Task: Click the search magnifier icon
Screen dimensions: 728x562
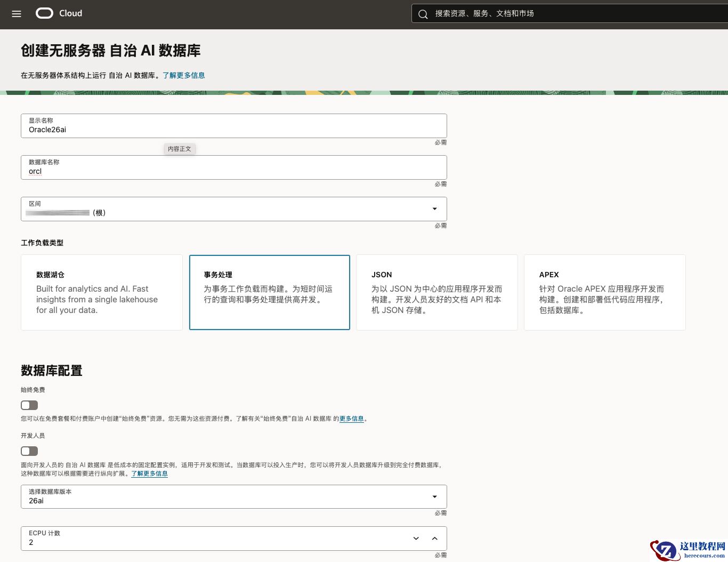Action: [423, 14]
